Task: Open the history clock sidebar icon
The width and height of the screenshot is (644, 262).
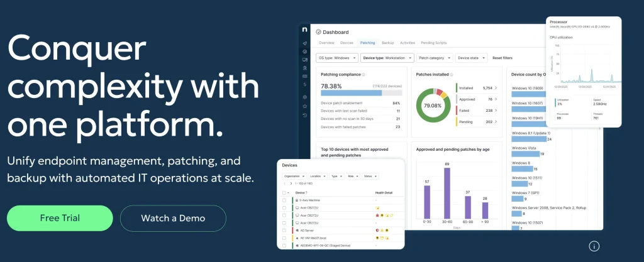Action: [x=304, y=115]
